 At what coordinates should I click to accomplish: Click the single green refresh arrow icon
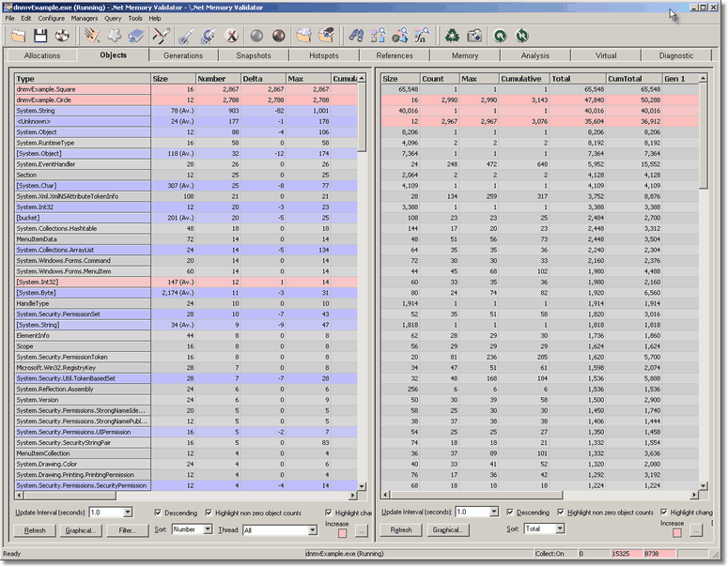[500, 36]
